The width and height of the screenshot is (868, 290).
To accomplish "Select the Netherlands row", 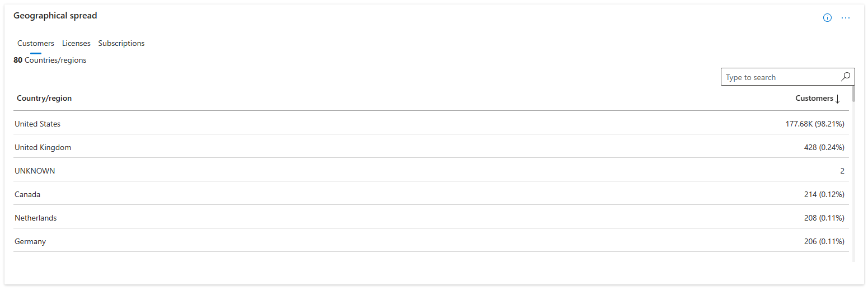I will (x=431, y=217).
